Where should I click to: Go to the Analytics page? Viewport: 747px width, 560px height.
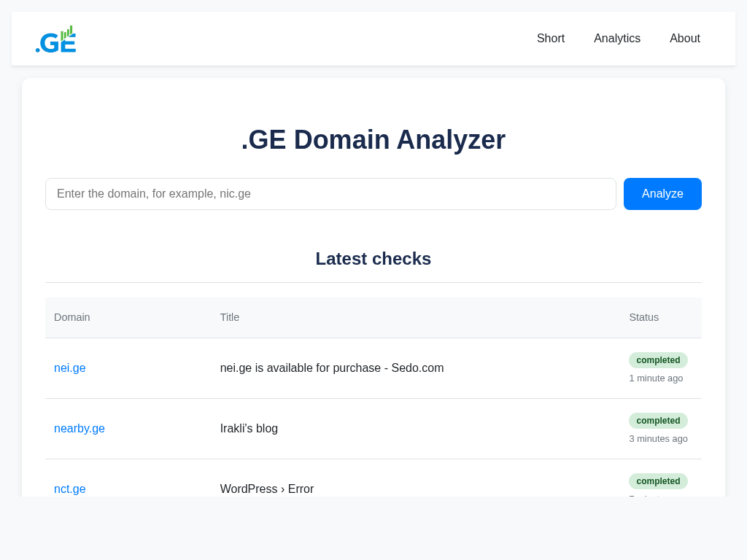[617, 39]
